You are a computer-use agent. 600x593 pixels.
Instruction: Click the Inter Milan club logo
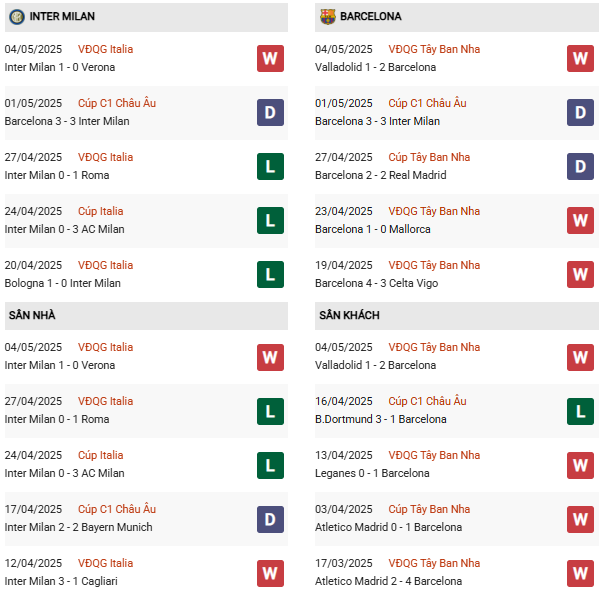[17, 16]
